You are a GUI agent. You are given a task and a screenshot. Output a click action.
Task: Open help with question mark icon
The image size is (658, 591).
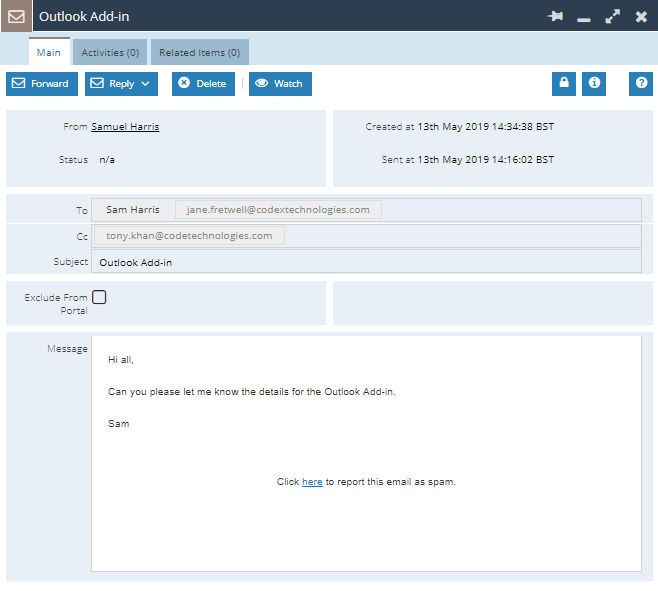point(641,84)
